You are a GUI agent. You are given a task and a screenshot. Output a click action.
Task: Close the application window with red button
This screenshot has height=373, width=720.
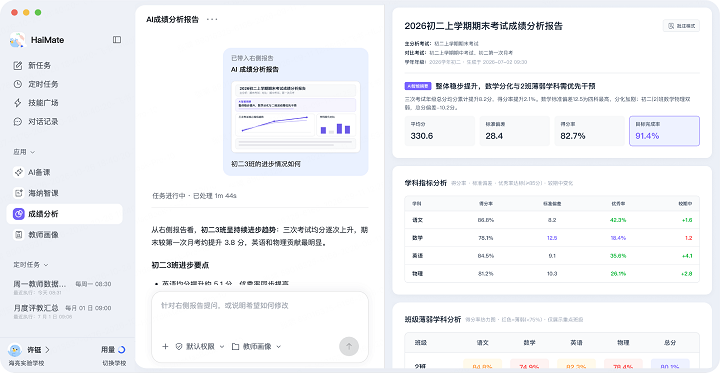pos(15,12)
